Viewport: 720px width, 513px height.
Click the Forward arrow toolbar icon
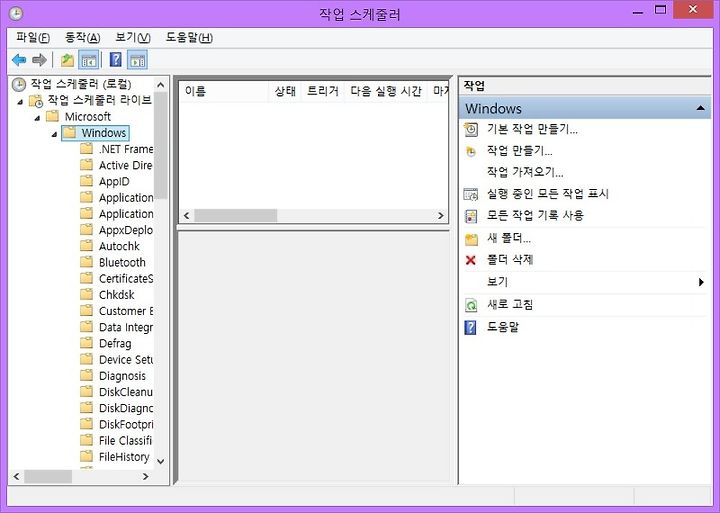39,60
